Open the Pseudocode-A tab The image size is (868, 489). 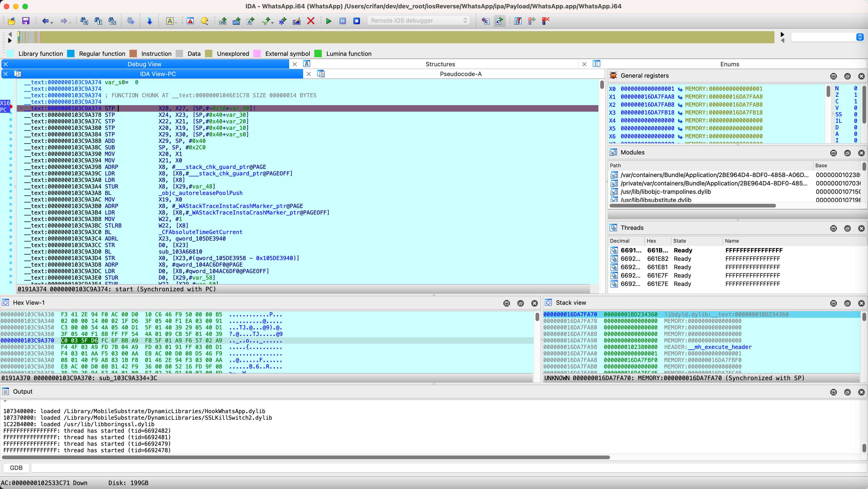tap(461, 74)
